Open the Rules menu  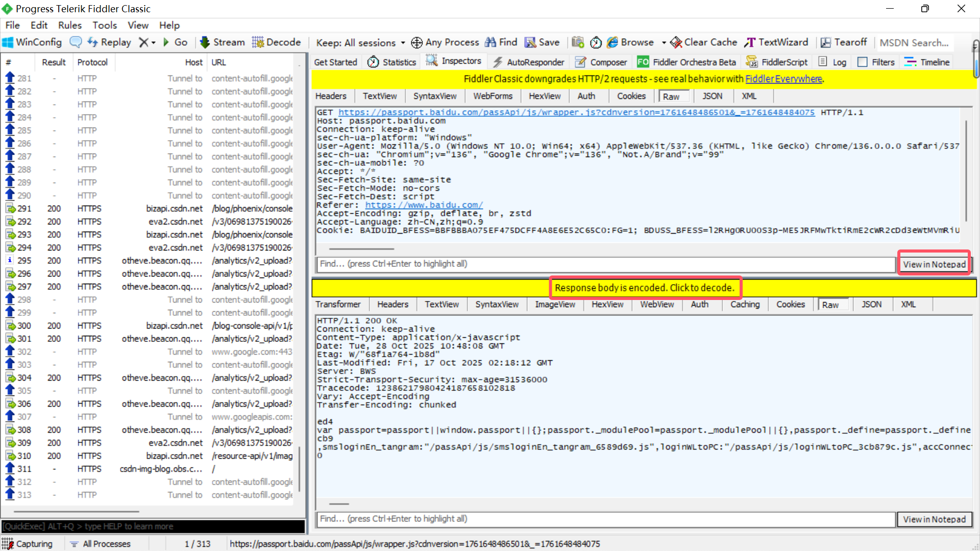pyautogui.click(x=69, y=25)
